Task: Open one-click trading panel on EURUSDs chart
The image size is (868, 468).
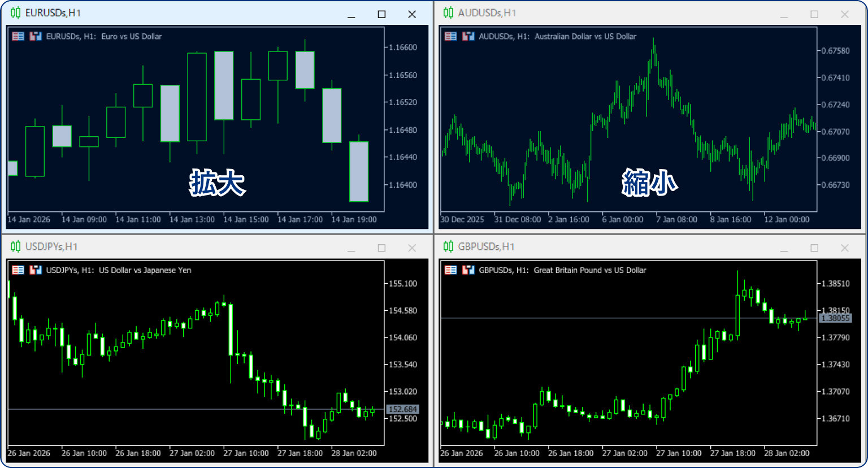Action: click(18, 36)
